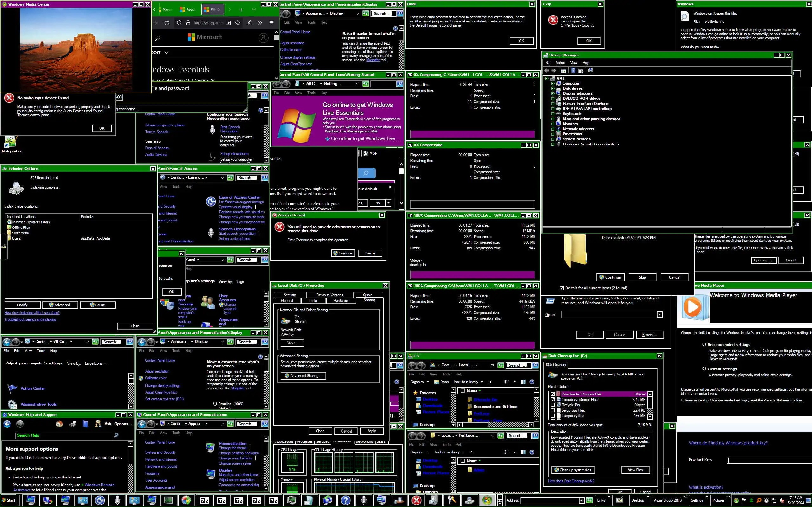The height and width of the screenshot is (507, 812).
Task: Click the Product Key input field
Action: [x=768, y=460]
